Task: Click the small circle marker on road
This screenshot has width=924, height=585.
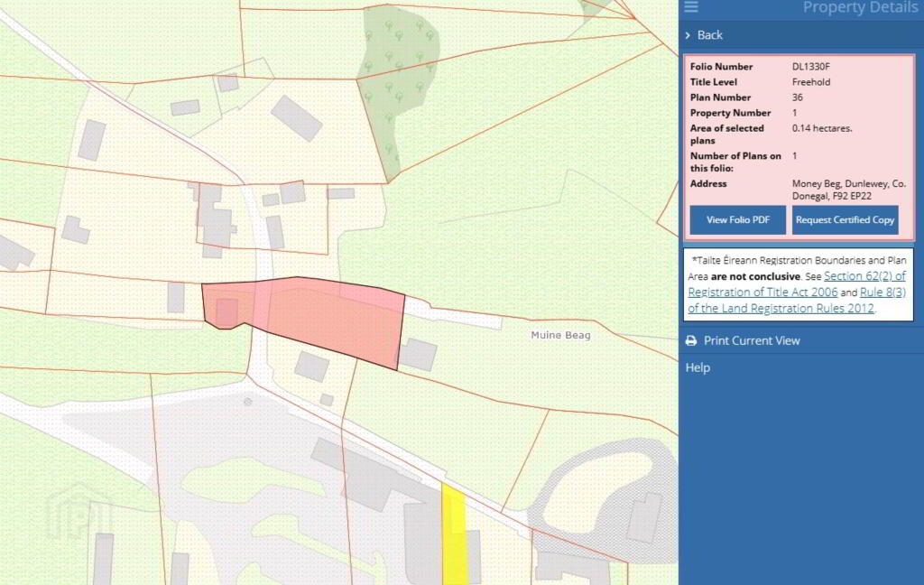Action: coord(248,402)
